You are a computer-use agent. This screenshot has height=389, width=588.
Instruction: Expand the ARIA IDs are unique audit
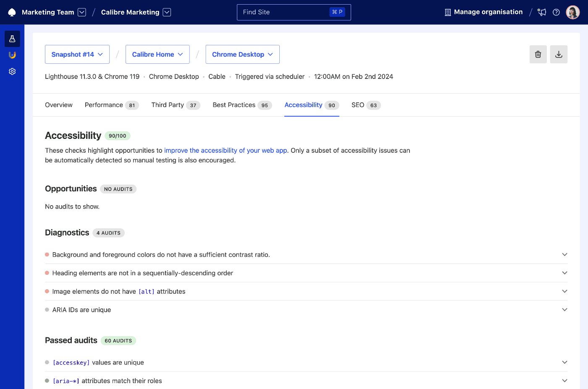click(564, 309)
